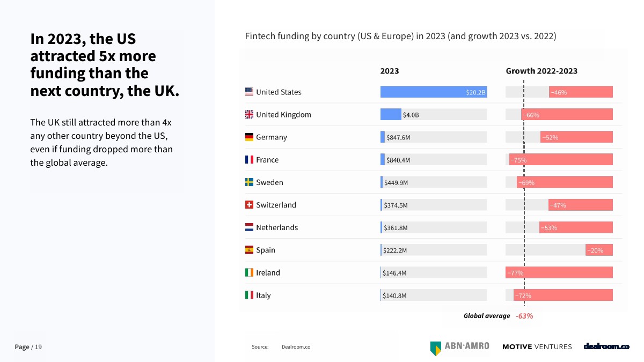Select the Germany flag icon

pyautogui.click(x=249, y=137)
